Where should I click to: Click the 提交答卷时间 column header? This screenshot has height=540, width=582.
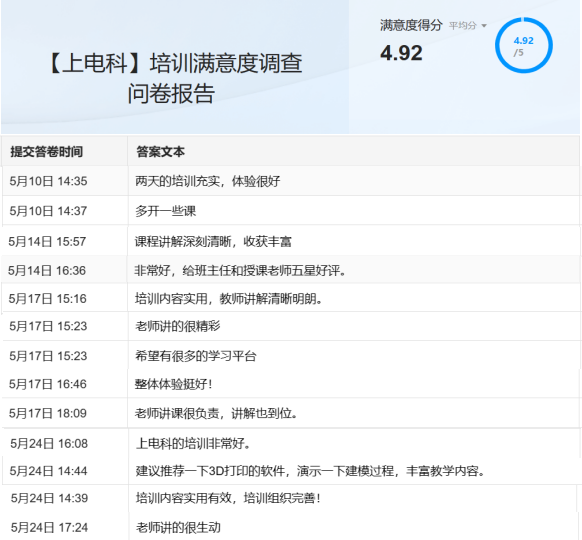pyautogui.click(x=46, y=151)
